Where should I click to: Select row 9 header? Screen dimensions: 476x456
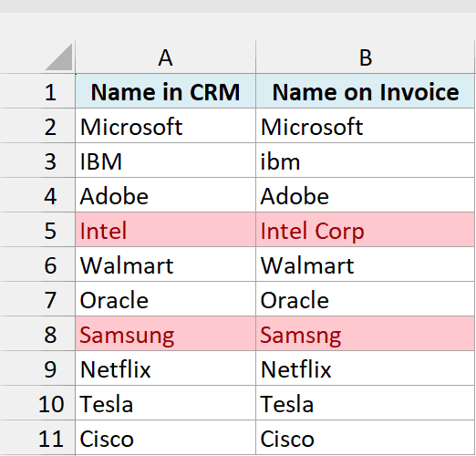click(37, 368)
